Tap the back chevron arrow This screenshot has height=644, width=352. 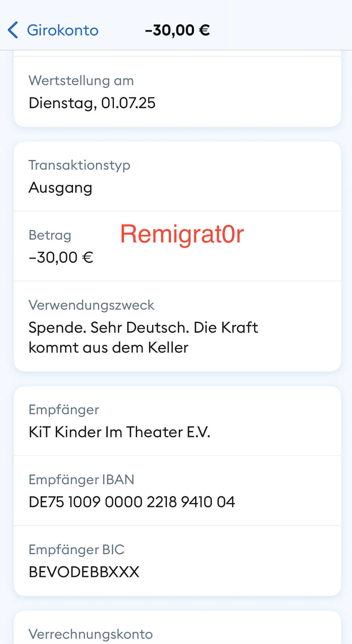[x=13, y=30]
